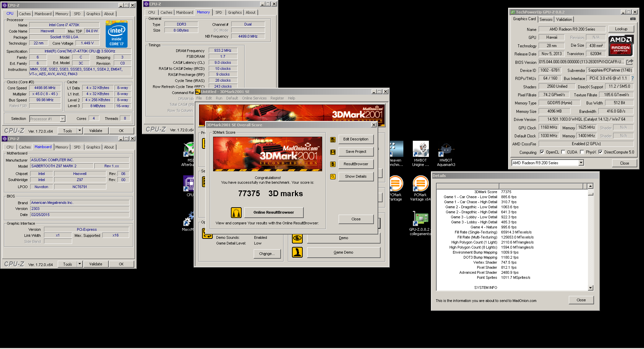Click the Show Details button
The height and width of the screenshot is (349, 644).
click(x=356, y=176)
